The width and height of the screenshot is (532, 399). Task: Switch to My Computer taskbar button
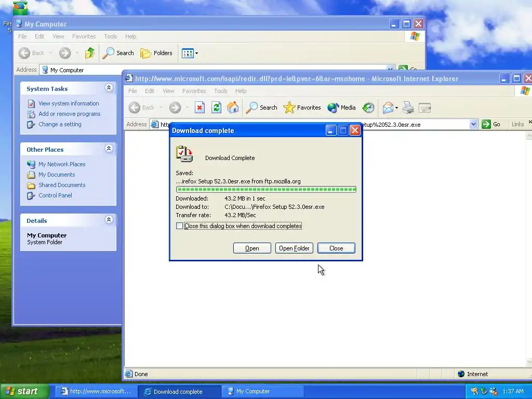(262, 391)
